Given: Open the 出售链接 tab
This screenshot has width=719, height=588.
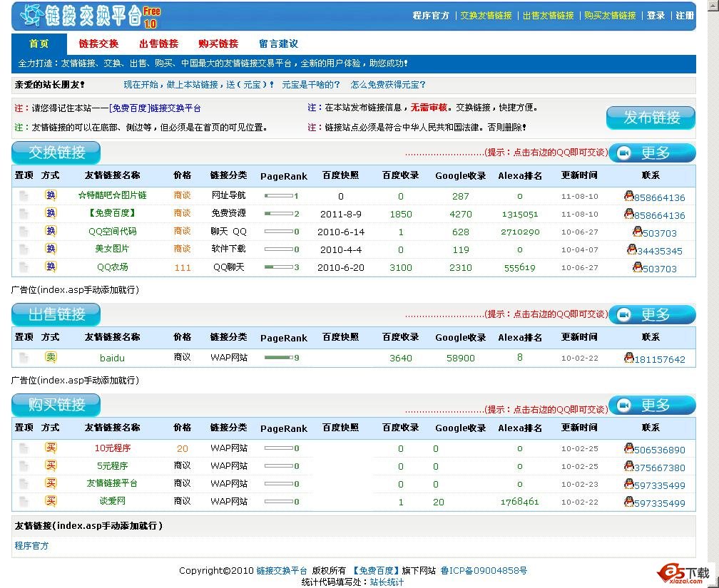Looking at the screenshot, I should tap(158, 43).
